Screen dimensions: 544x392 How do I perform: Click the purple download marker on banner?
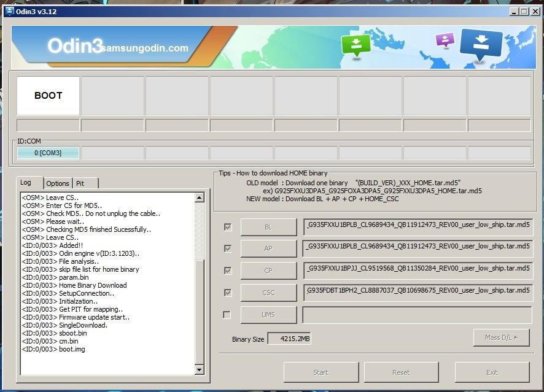point(445,40)
